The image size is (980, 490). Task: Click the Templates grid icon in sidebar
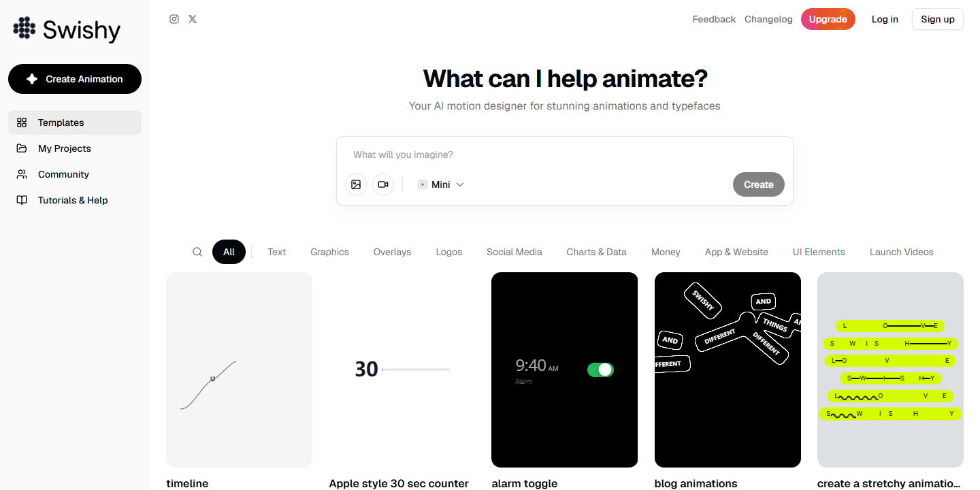point(22,122)
